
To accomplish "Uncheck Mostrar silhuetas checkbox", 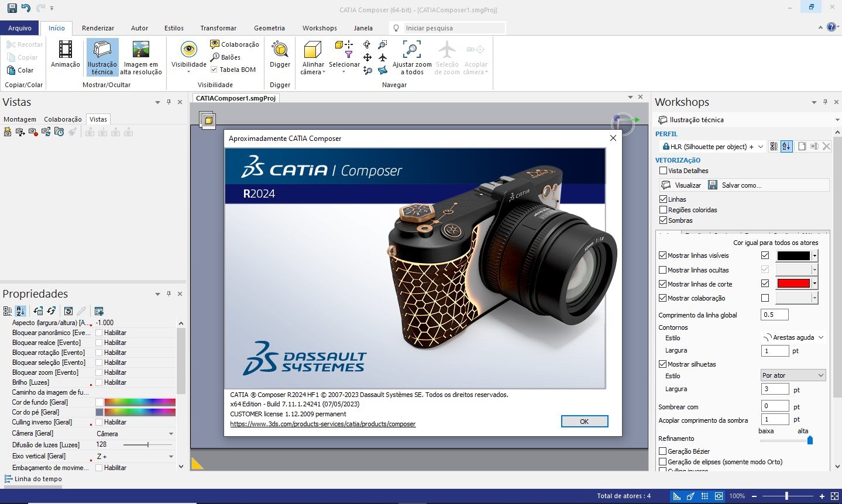I will 662,364.
